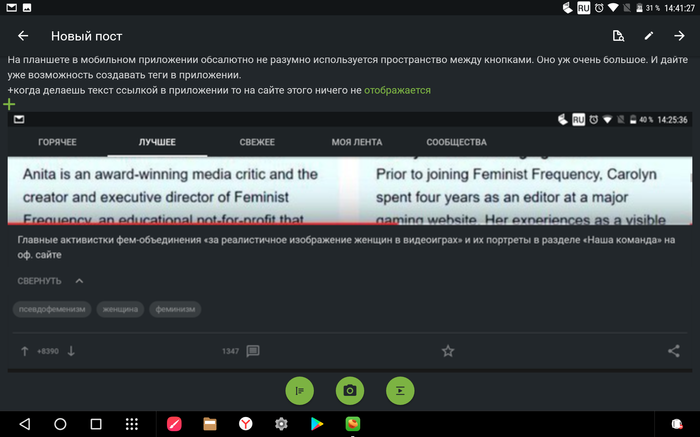700x437 pixels.
Task: Tap the post caption Главные активистки
Action: [x=346, y=247]
